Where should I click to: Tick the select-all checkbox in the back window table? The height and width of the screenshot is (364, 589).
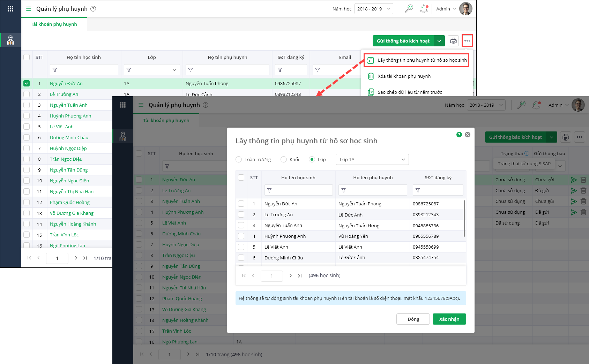[x=27, y=57]
